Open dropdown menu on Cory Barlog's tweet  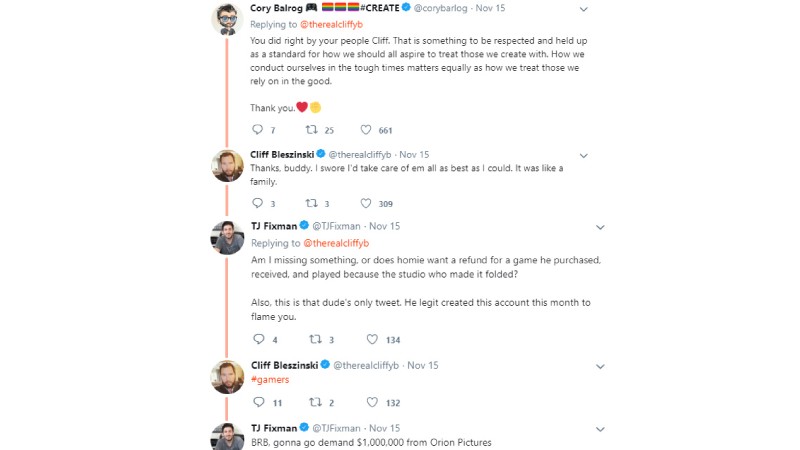pos(584,9)
